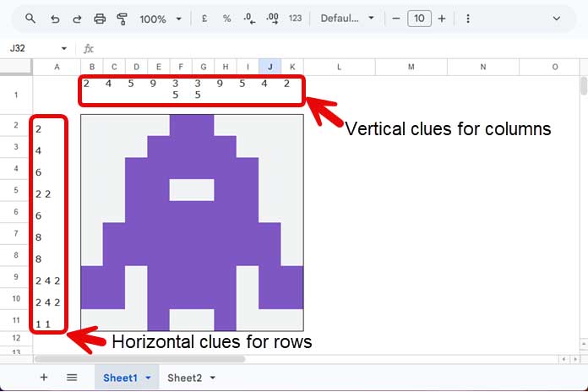Switch to the Sheet2 tab

(184, 378)
